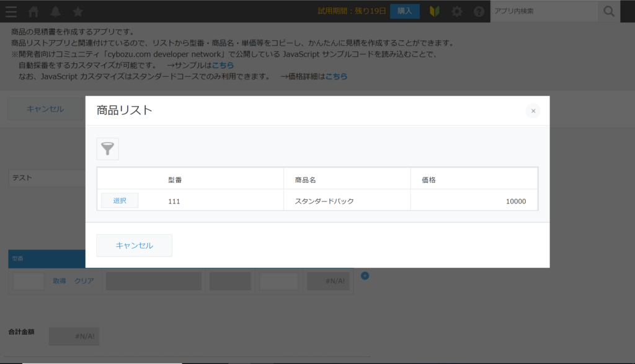Click the 試用期間：残り19日 trial notice
The width and height of the screenshot is (635, 364).
click(352, 11)
